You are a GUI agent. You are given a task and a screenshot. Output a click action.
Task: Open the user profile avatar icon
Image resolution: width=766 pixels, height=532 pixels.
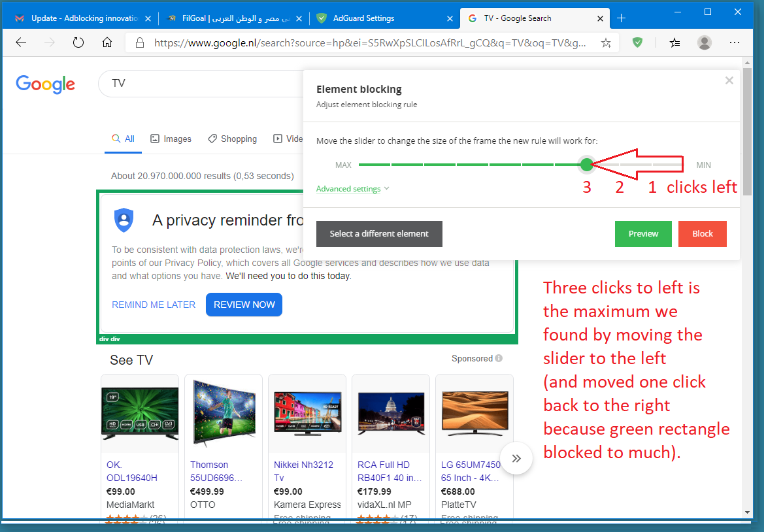tap(704, 42)
